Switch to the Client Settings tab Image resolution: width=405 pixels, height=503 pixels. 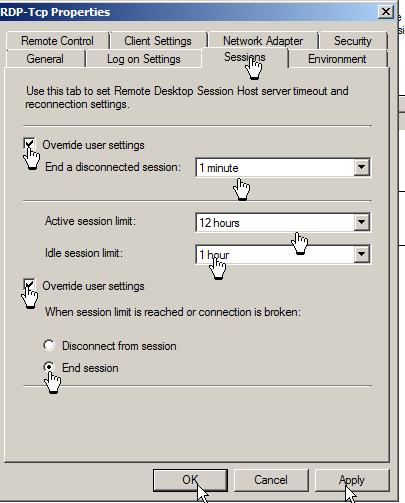(x=158, y=41)
